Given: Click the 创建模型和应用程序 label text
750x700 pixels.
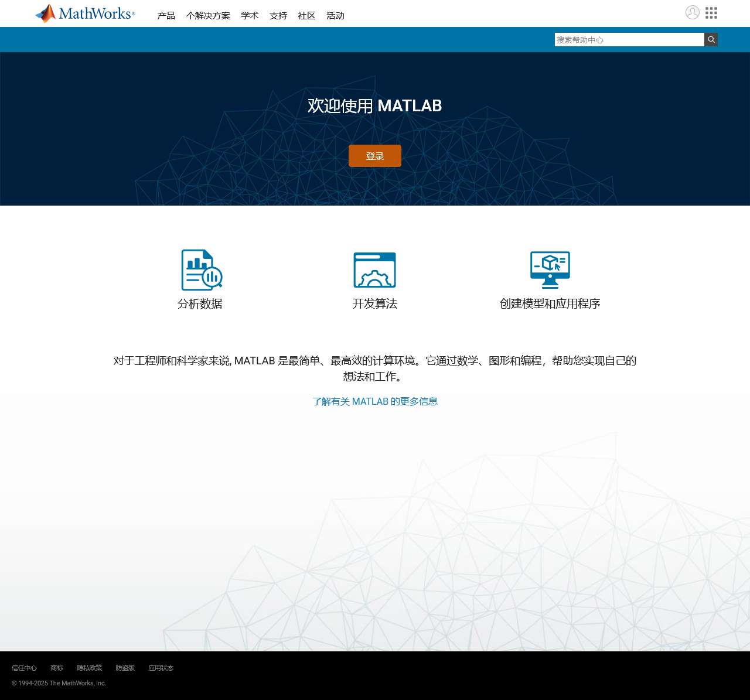Looking at the screenshot, I should click(550, 303).
